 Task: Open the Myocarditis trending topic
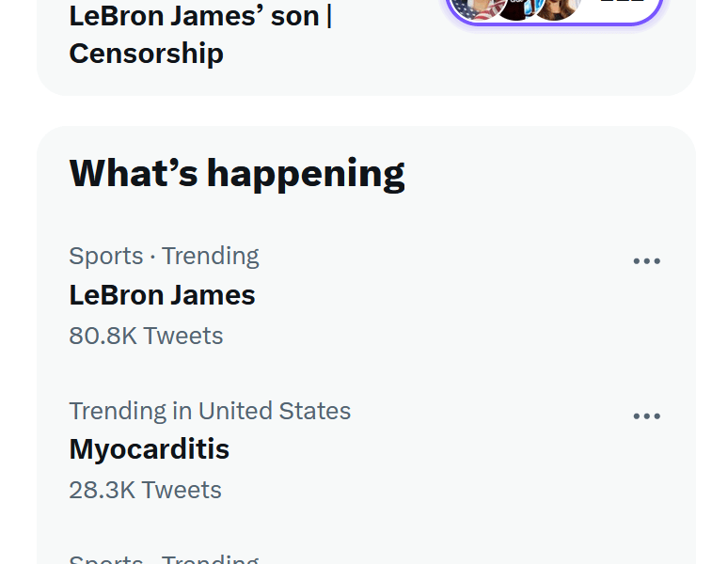(x=149, y=449)
